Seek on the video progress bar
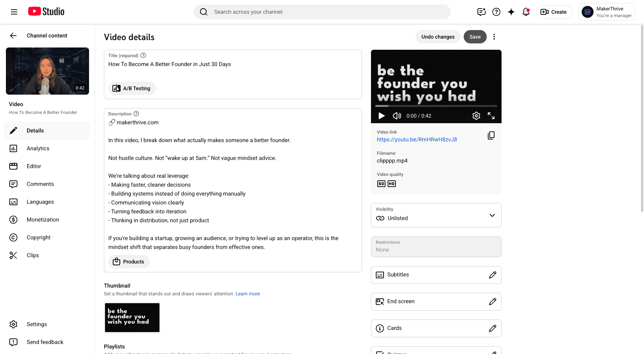 point(436,106)
